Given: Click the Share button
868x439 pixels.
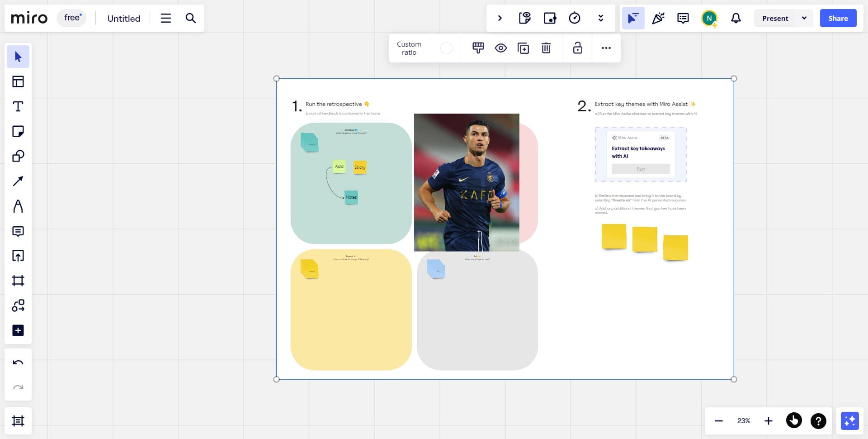Looking at the screenshot, I should (x=838, y=18).
